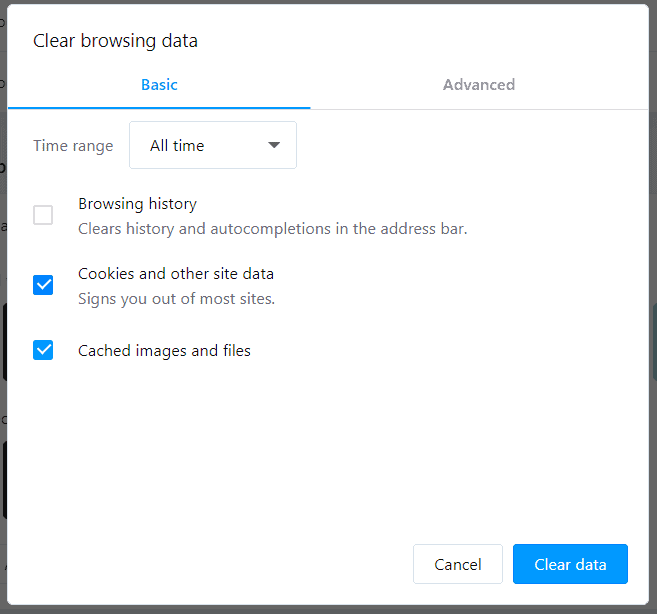This screenshot has height=614, width=657.
Task: Click the 'Cached images and files' label
Action: [x=164, y=351]
